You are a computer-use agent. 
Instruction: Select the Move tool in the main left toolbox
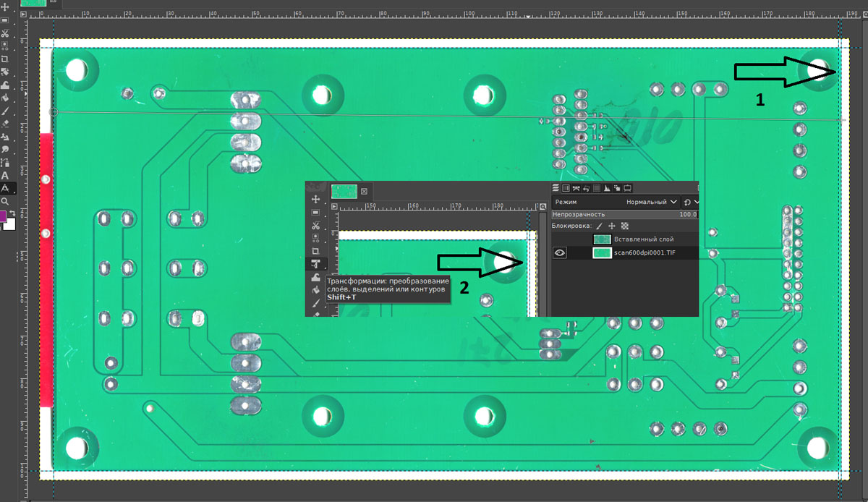(x=4, y=7)
